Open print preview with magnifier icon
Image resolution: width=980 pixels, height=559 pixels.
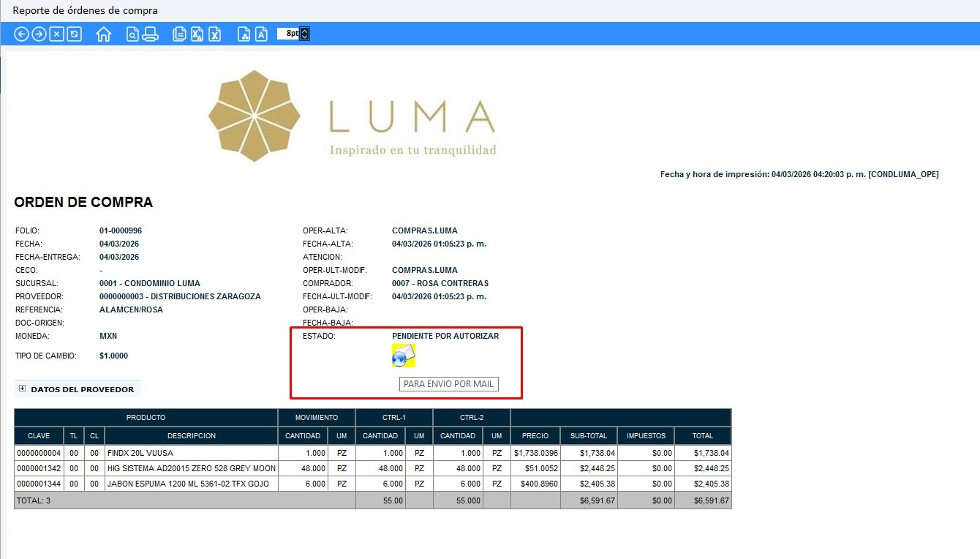[x=132, y=34]
